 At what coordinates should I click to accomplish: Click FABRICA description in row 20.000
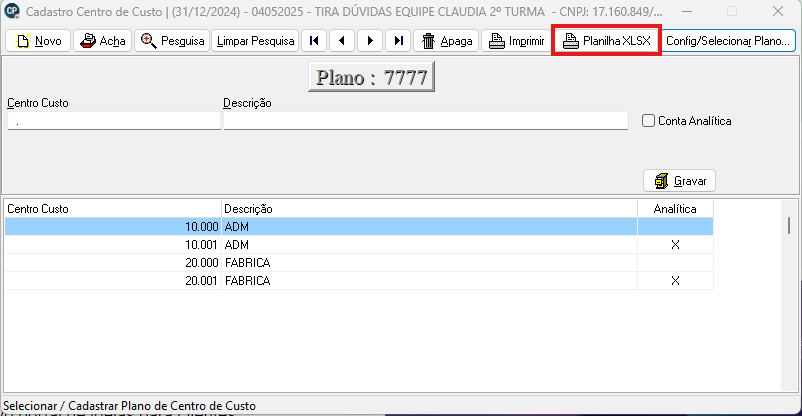click(x=248, y=262)
